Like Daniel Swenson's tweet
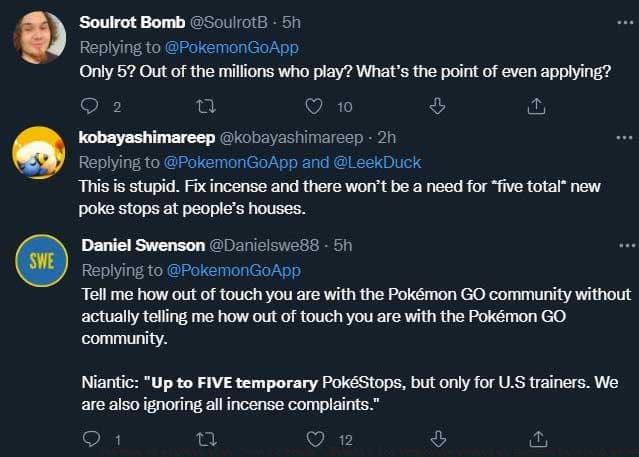The height and width of the screenshot is (457, 639). (x=314, y=438)
